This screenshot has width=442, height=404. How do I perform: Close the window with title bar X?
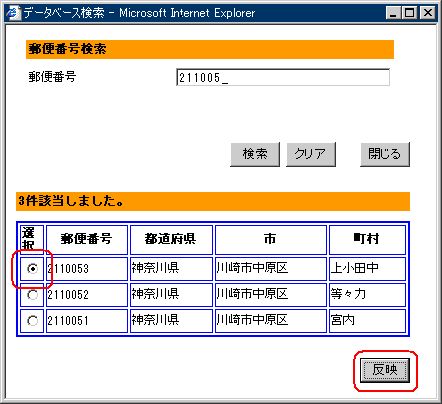(427, 13)
